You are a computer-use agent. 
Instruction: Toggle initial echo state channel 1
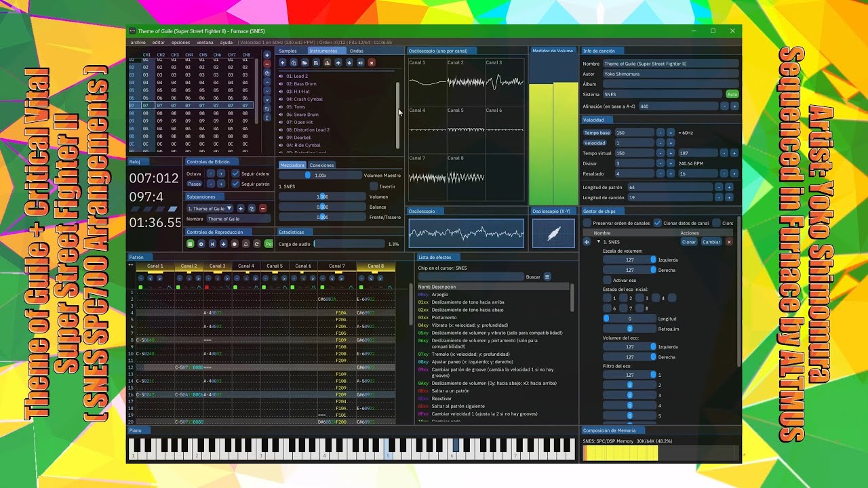click(607, 298)
